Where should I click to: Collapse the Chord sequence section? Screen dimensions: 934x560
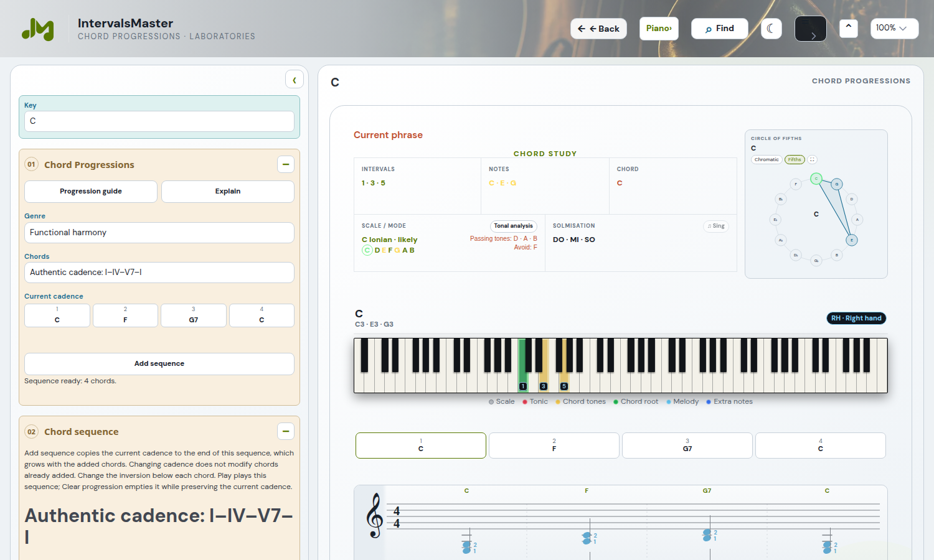click(285, 431)
